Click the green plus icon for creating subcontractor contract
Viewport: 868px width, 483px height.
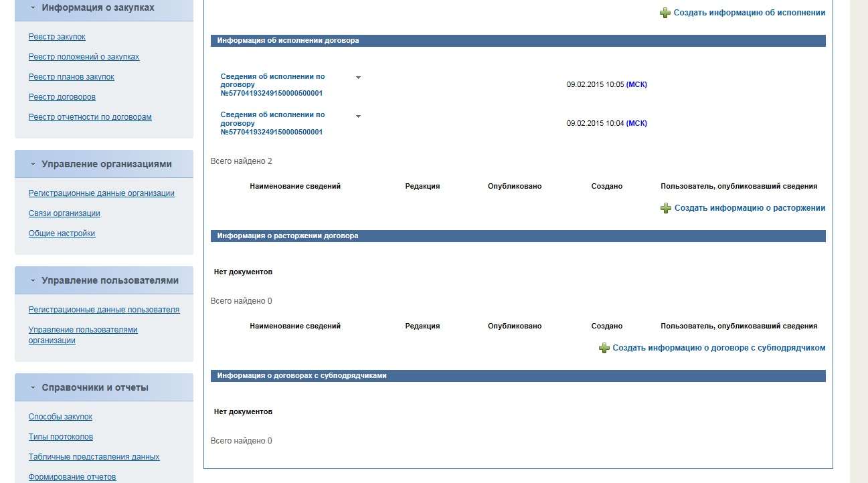[604, 348]
